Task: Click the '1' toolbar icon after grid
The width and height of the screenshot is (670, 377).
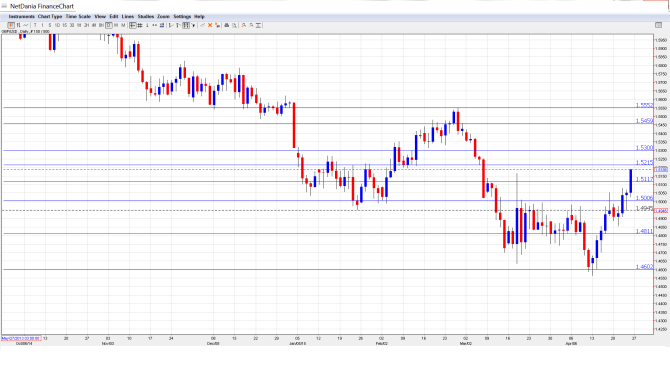Action: pyautogui.click(x=147, y=26)
